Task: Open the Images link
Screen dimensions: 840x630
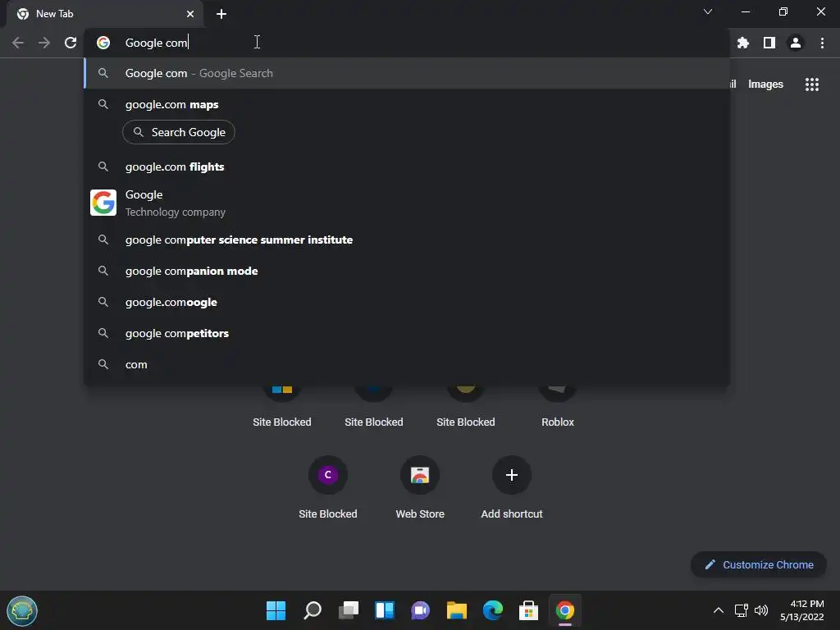Action: [x=765, y=84]
